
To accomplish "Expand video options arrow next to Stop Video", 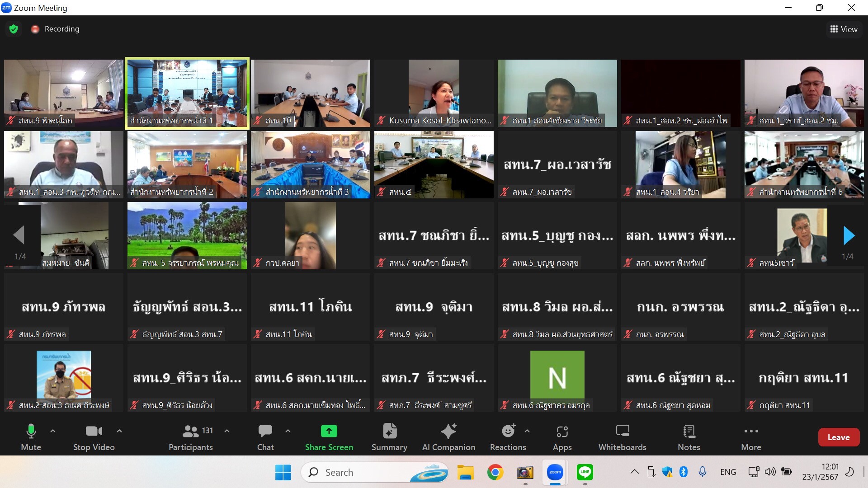I will (x=119, y=431).
